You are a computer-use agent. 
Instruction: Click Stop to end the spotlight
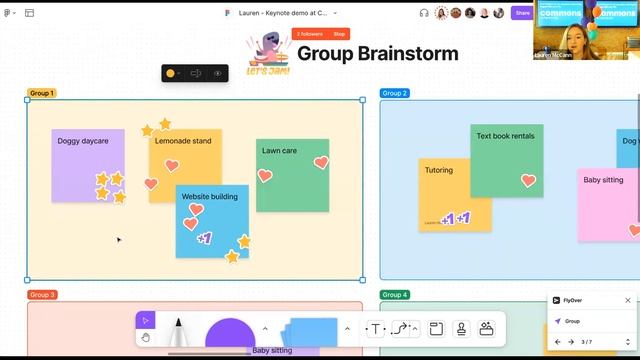click(339, 34)
